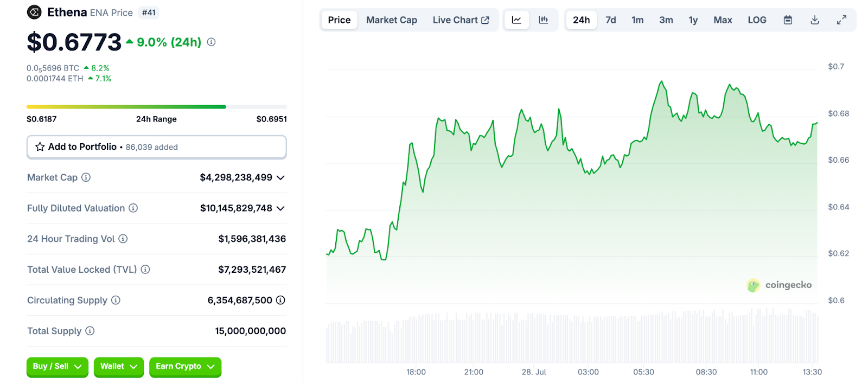Toggle LOG scale on chart

757,20
